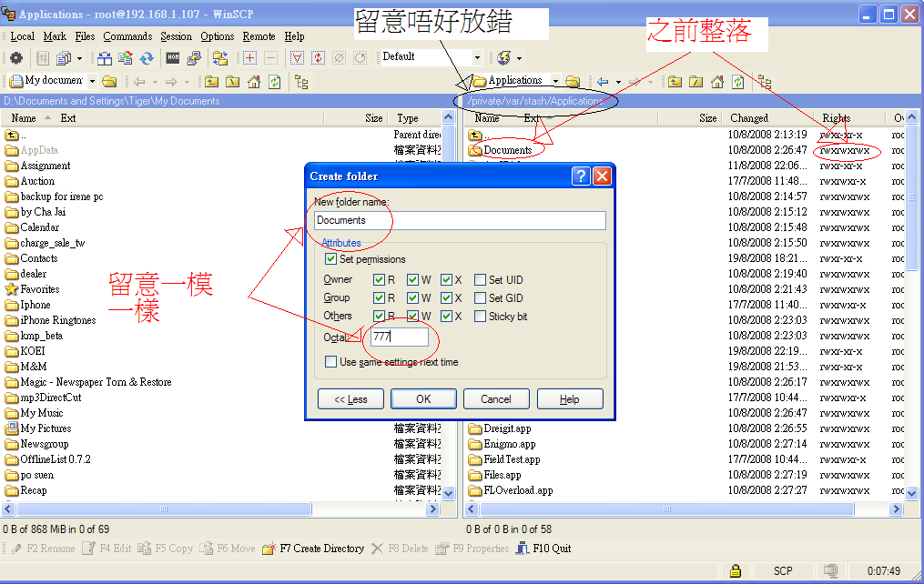This screenshot has height=584, width=924.
Task: Open the Session menu
Action: point(176,36)
